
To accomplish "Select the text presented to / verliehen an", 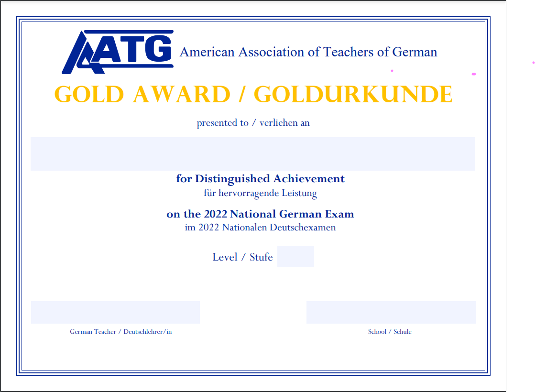I will click(253, 123).
